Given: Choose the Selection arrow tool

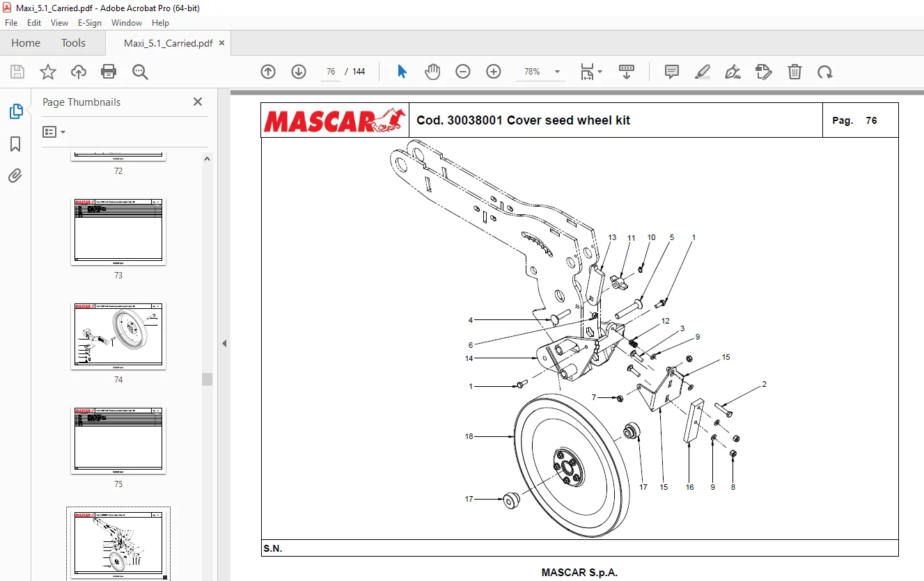Looking at the screenshot, I should [x=402, y=72].
